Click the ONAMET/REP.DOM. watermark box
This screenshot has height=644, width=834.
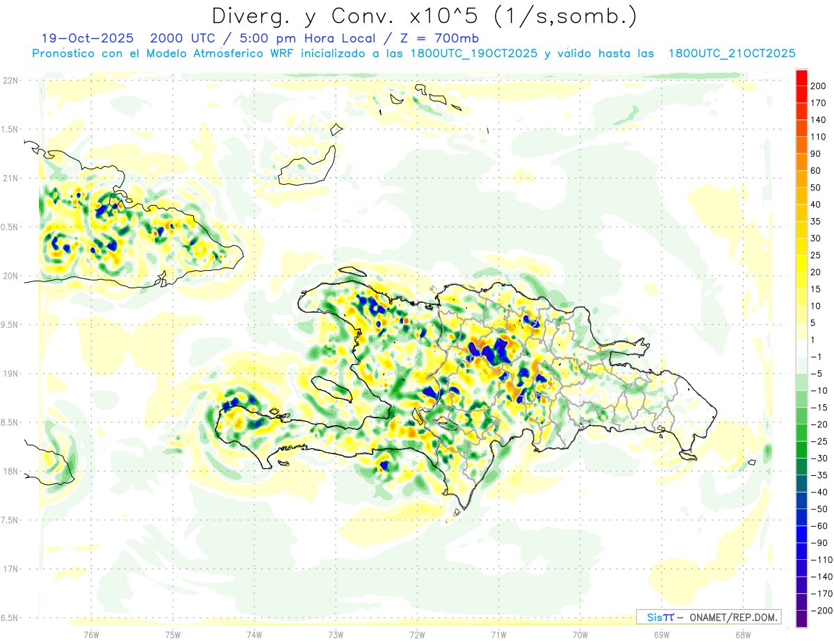708,617
